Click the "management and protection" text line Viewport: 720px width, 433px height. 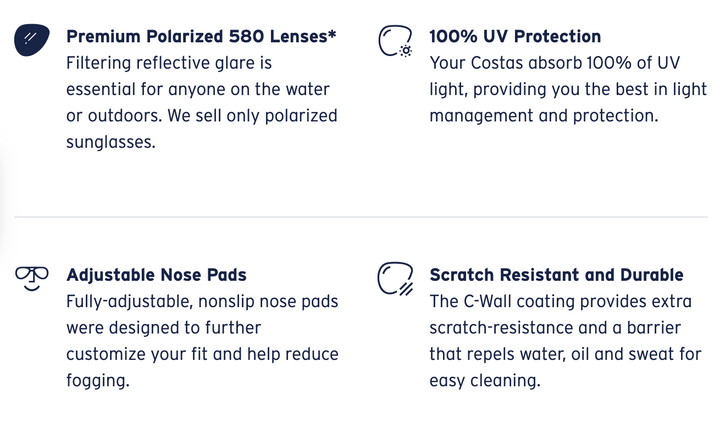(544, 115)
